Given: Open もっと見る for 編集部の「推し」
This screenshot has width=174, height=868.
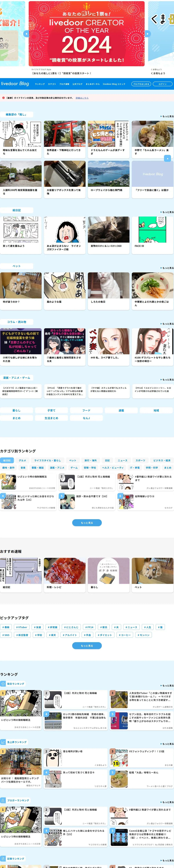Looking at the screenshot, I should [167, 116].
